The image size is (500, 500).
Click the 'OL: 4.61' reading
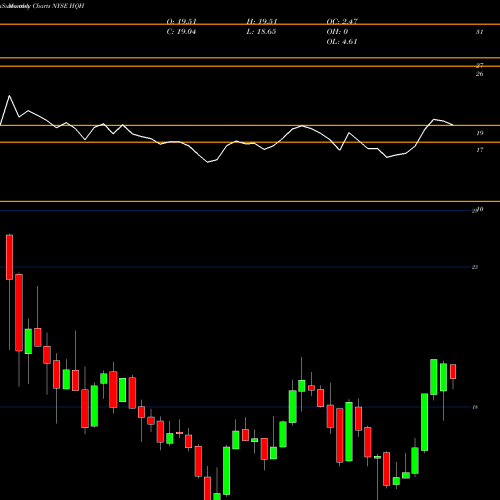[342, 42]
